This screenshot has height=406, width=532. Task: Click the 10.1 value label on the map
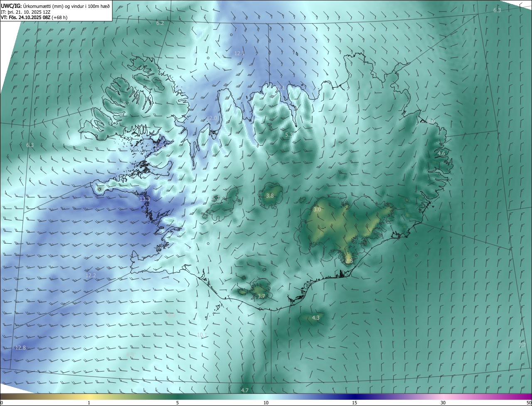pos(202,335)
